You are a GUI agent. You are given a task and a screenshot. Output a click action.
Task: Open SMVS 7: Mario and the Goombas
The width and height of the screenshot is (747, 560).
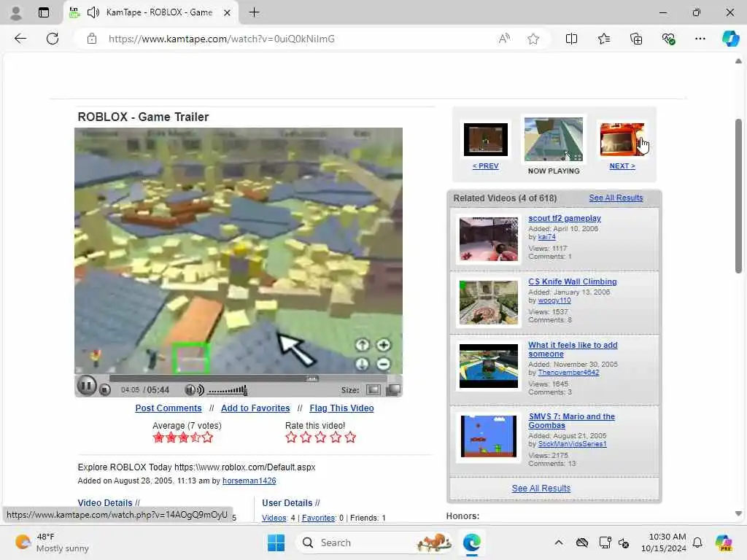coord(572,421)
